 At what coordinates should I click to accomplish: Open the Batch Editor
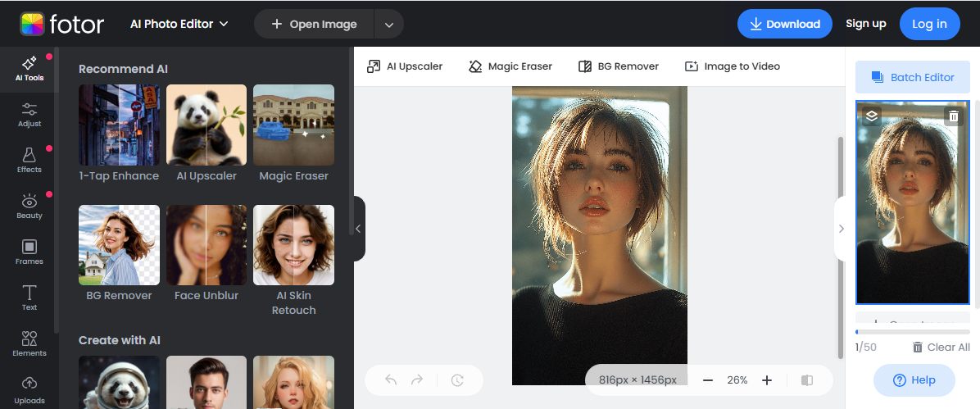(x=913, y=77)
